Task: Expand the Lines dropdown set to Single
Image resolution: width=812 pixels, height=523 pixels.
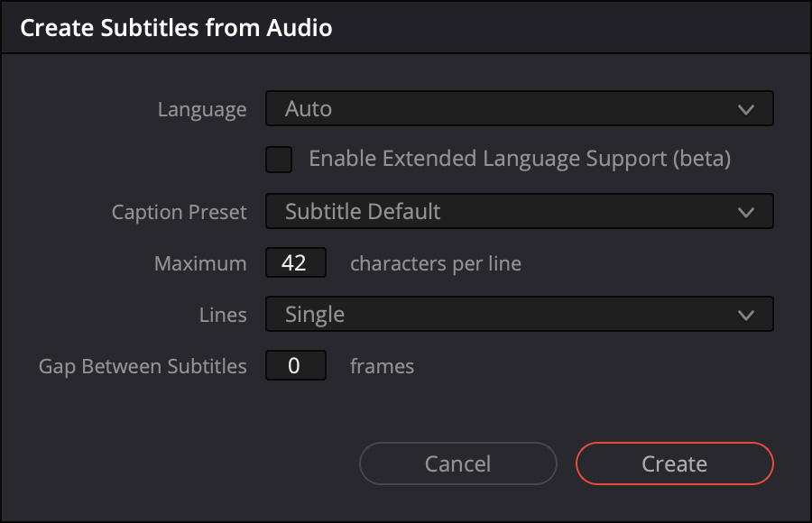Action: point(519,315)
